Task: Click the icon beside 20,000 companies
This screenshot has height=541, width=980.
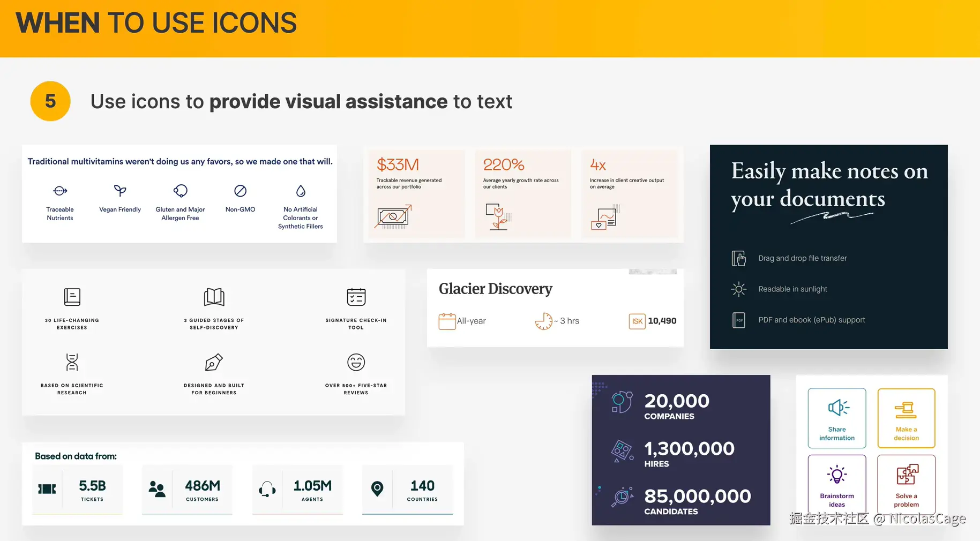Action: point(622,402)
